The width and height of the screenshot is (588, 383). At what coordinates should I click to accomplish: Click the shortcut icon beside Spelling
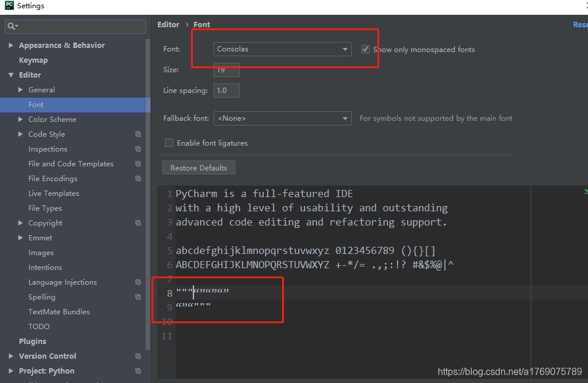tap(138, 297)
